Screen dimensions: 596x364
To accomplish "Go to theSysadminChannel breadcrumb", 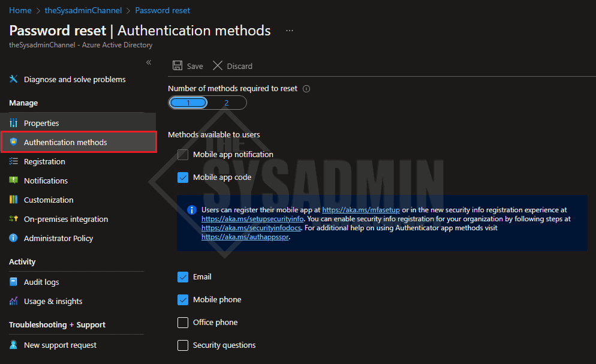I will click(x=83, y=10).
